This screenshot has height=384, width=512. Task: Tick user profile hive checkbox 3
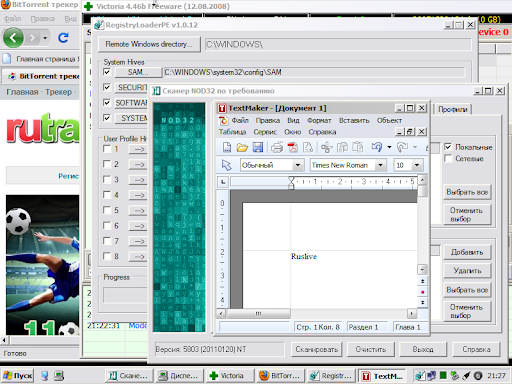point(107,179)
